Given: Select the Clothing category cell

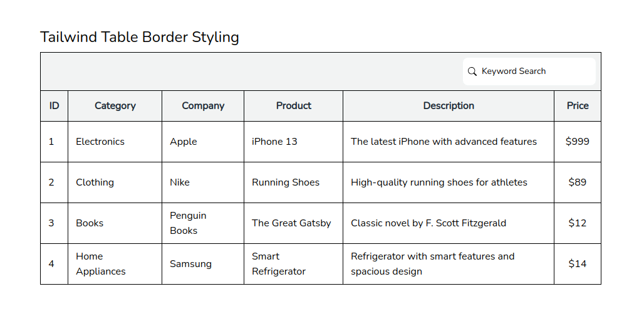Looking at the screenshot, I should tap(95, 182).
